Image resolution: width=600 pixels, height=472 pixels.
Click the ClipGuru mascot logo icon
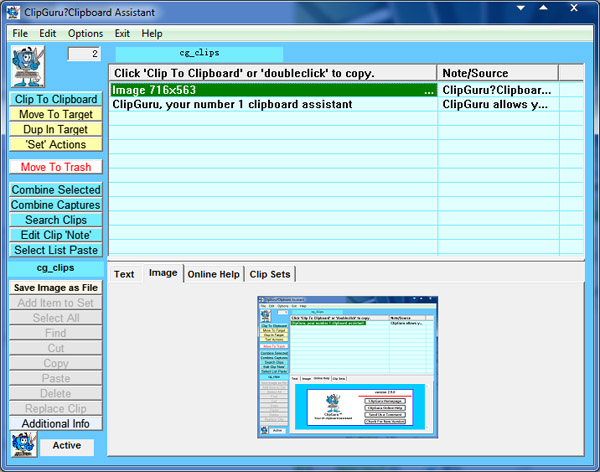click(x=27, y=66)
